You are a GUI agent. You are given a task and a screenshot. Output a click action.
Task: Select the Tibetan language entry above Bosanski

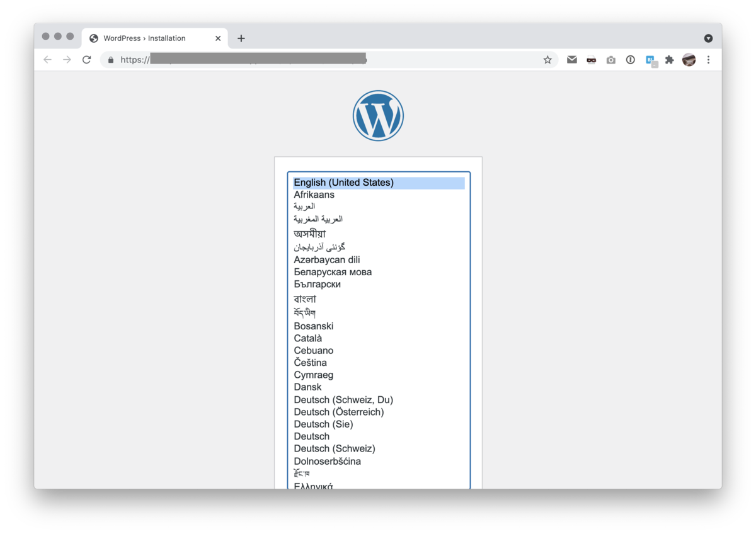379,313
